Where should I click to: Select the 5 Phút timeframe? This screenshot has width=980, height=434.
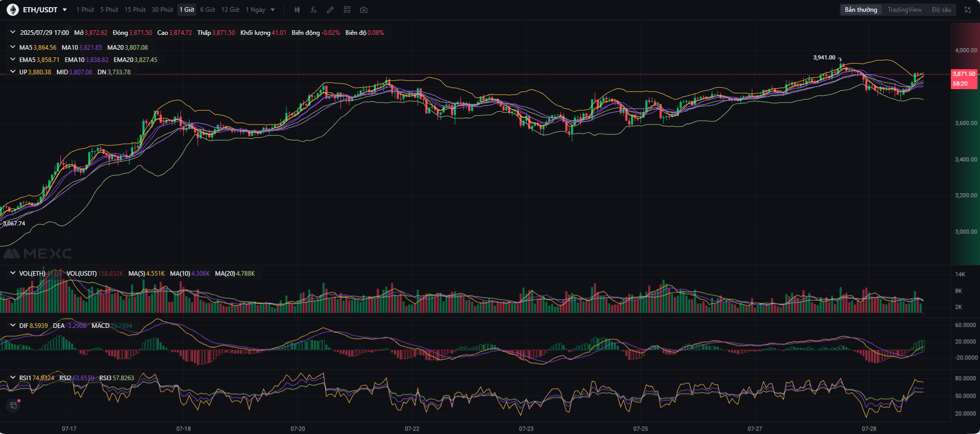[x=109, y=10]
